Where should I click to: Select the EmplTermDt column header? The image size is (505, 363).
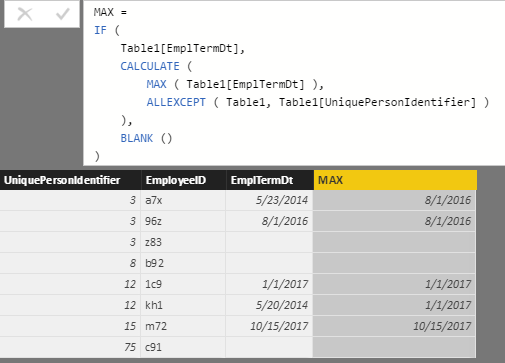click(x=270, y=180)
